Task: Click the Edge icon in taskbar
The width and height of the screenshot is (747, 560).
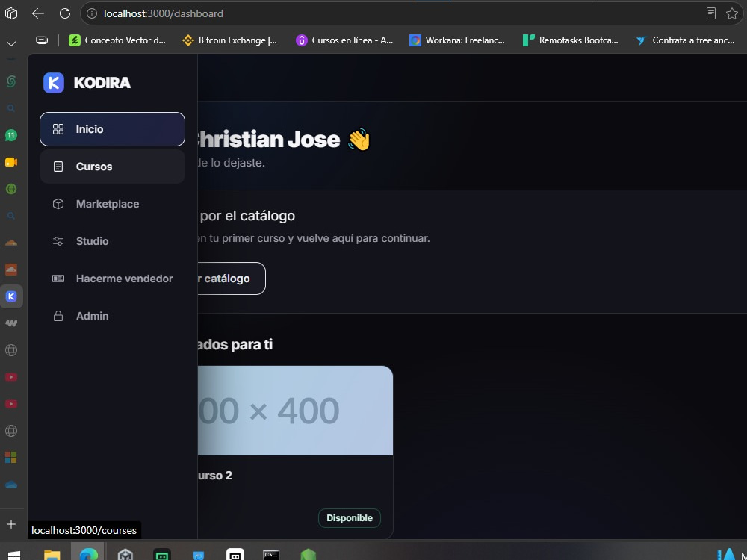Action: 88,555
